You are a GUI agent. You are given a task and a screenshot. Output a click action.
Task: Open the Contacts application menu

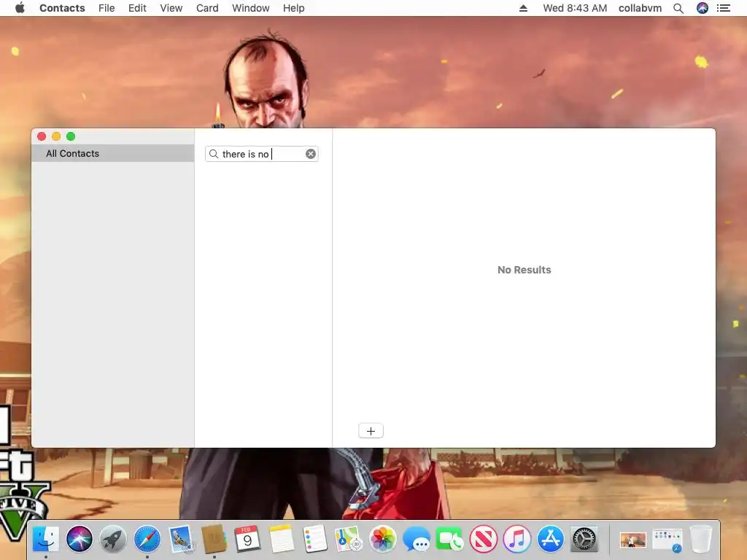point(62,8)
